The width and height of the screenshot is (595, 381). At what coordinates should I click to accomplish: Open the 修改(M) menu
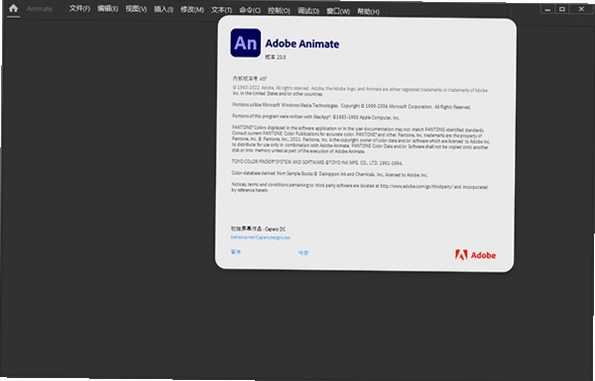click(192, 9)
